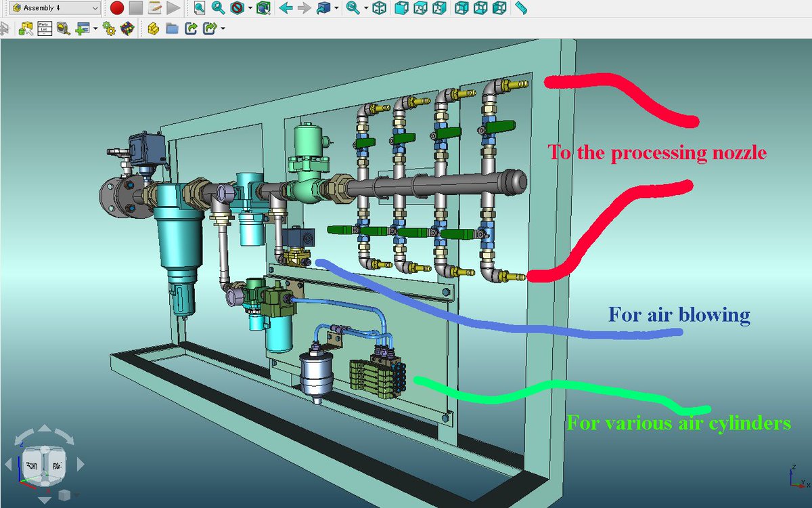Click the select-in-box cube cursor icon

263,8
